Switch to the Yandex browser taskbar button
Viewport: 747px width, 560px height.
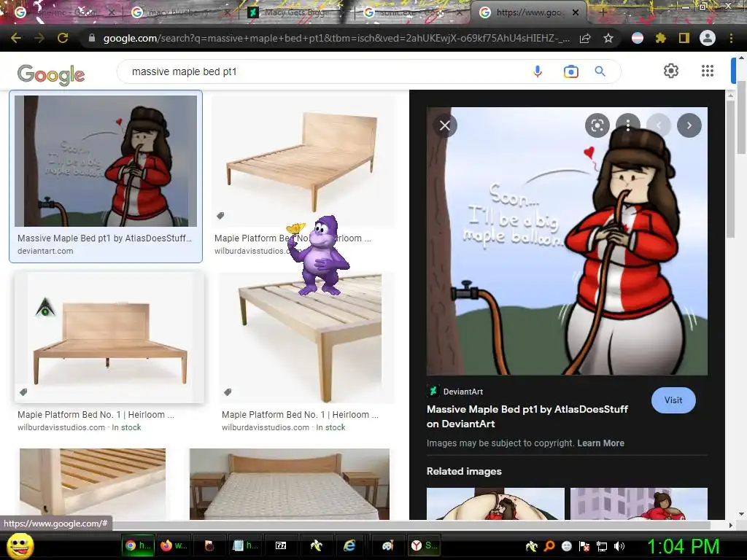[424, 545]
